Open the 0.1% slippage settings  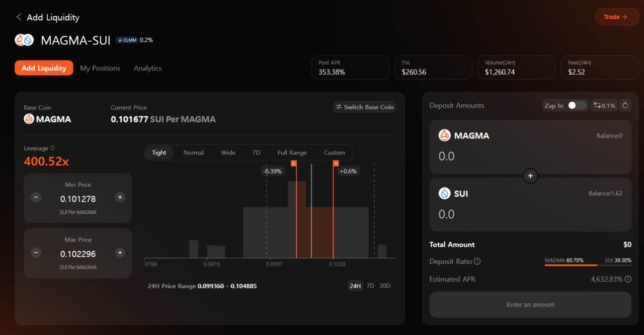coord(604,105)
